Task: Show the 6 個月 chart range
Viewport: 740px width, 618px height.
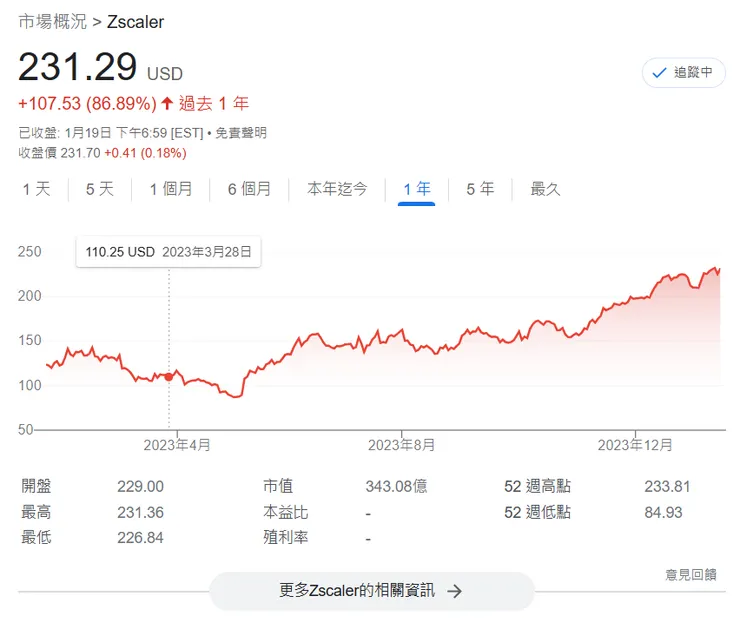Action: tap(249, 189)
